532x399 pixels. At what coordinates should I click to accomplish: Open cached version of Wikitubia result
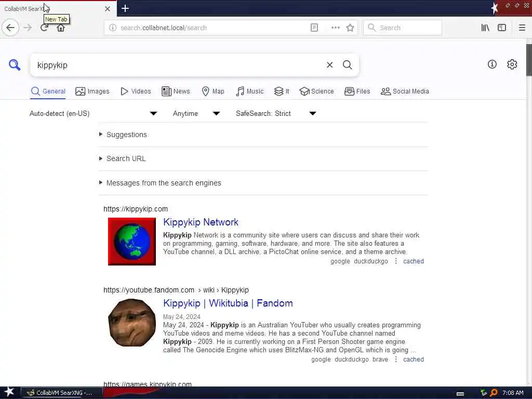pyautogui.click(x=413, y=359)
